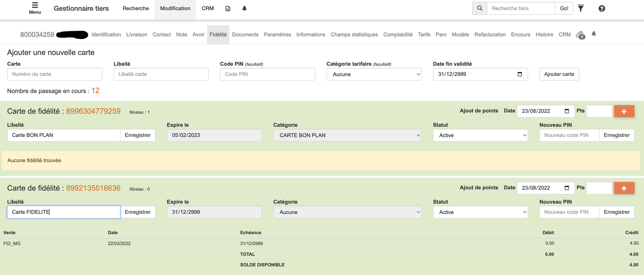Open the CRM item in top navigation

208,8
